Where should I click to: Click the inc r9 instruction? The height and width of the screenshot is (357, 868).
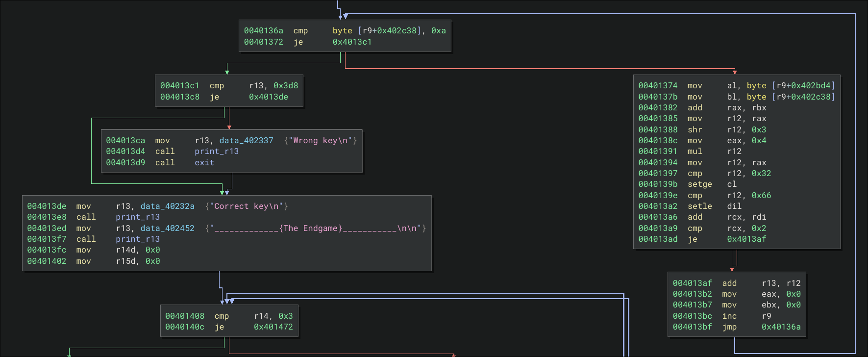coord(729,316)
